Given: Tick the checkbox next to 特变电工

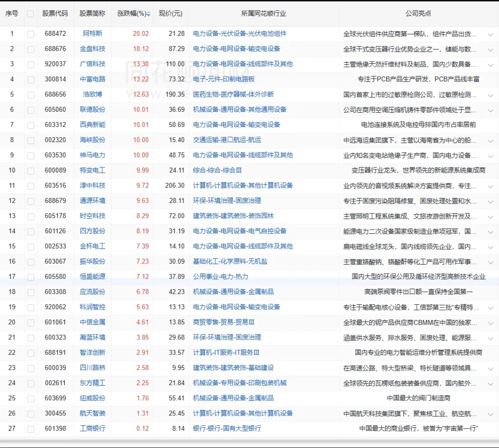Looking at the screenshot, I should pos(30,170).
